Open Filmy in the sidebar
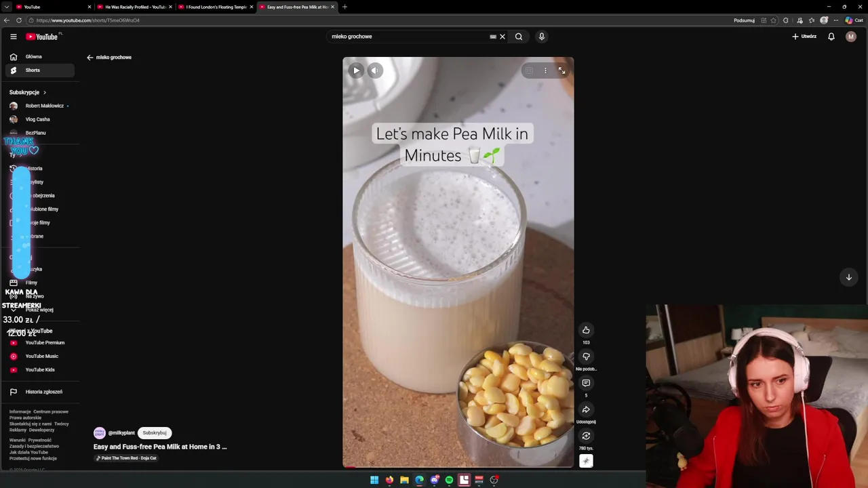This screenshot has height=488, width=868. [x=40, y=283]
